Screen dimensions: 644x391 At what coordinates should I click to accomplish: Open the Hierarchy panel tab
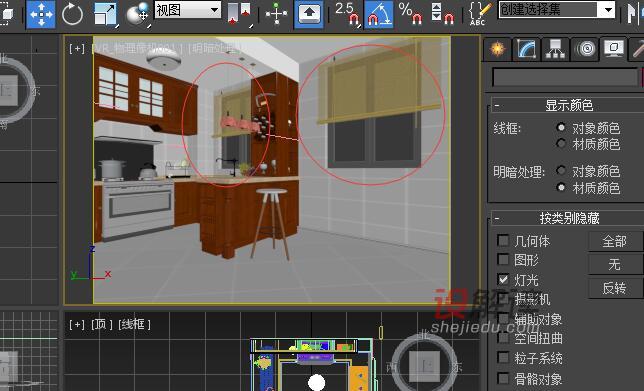coord(555,49)
